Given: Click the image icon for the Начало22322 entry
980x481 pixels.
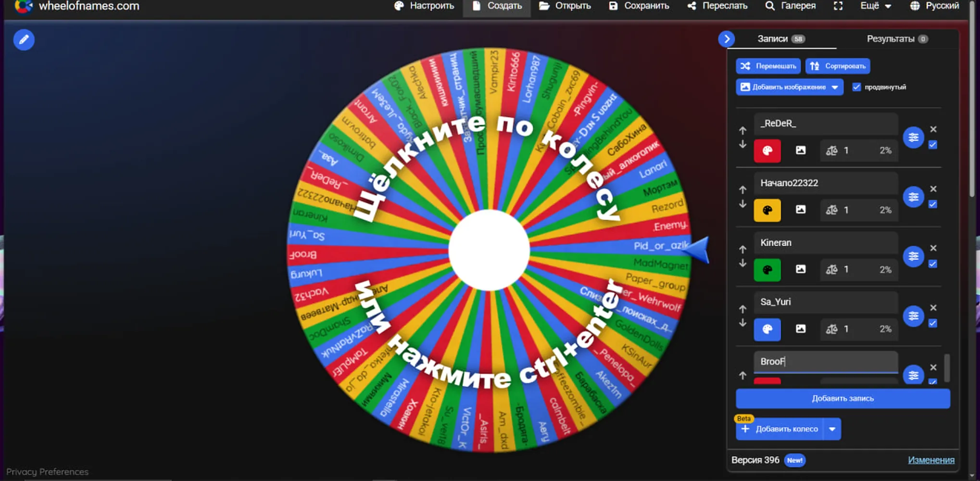Looking at the screenshot, I should [801, 210].
